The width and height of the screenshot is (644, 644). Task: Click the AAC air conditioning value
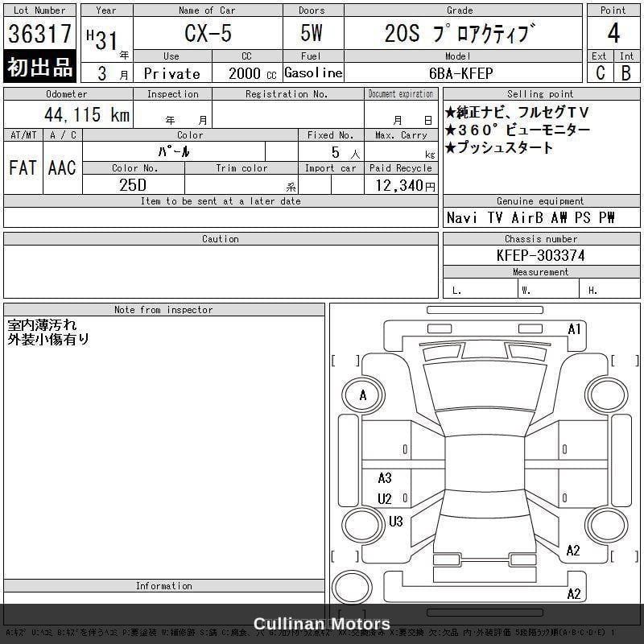[62, 167]
